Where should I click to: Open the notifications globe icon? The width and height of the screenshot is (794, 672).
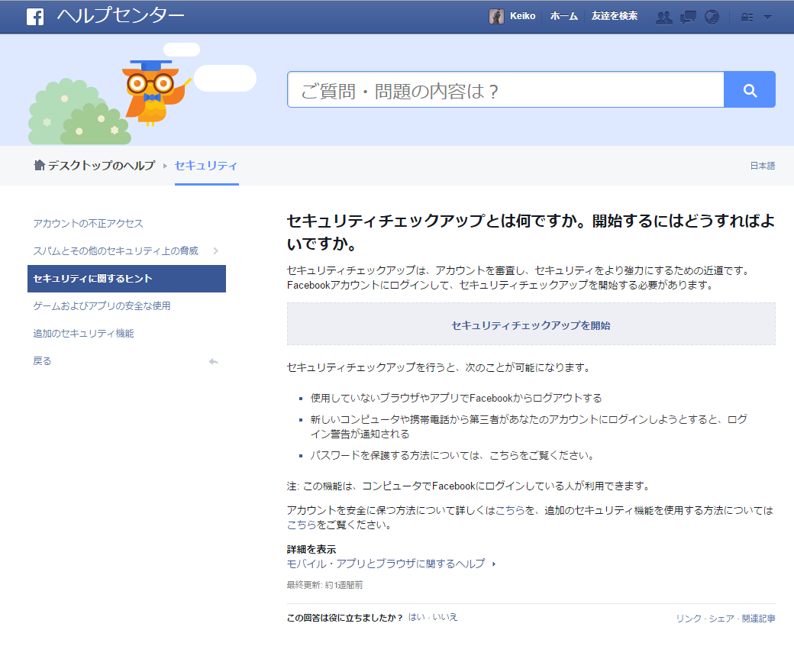point(712,18)
